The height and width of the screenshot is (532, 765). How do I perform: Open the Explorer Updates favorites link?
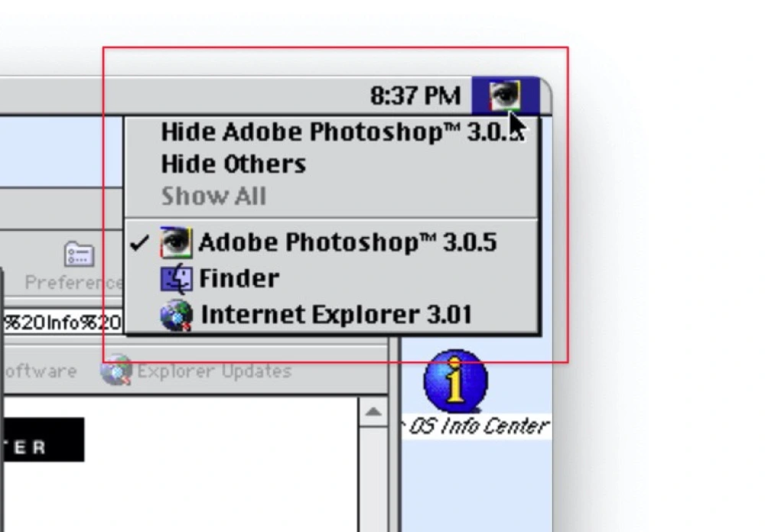tap(197, 371)
